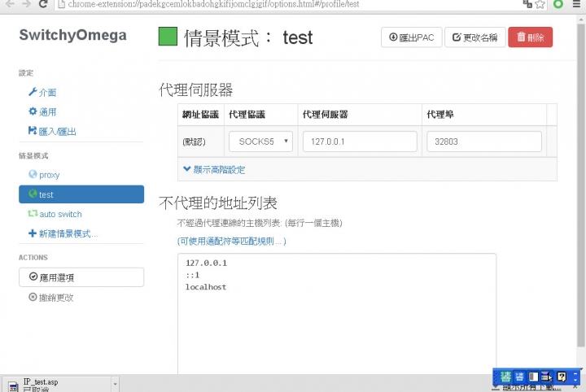Click the red 刪除 delete button
Screen dimensions: 586x392
click(530, 37)
